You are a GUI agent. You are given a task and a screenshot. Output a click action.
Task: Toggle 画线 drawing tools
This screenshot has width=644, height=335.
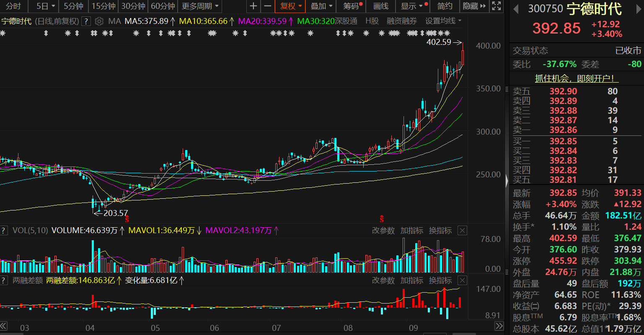tap(380, 6)
